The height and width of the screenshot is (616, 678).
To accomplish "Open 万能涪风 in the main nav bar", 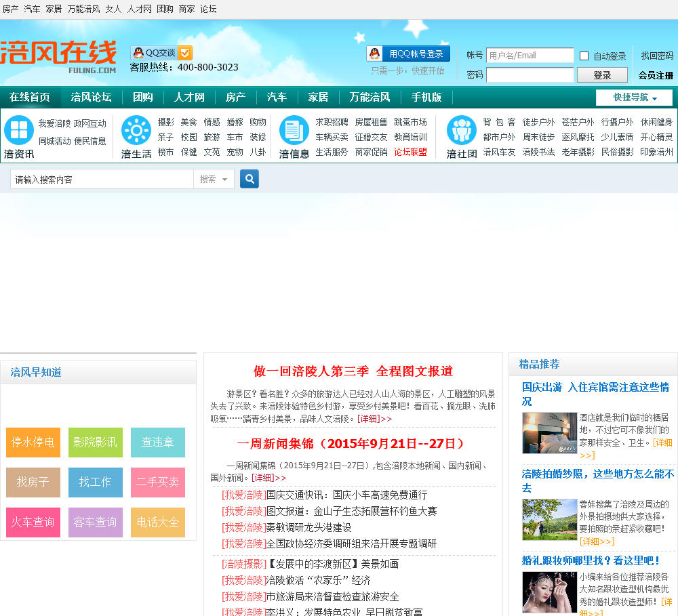I will (370, 98).
